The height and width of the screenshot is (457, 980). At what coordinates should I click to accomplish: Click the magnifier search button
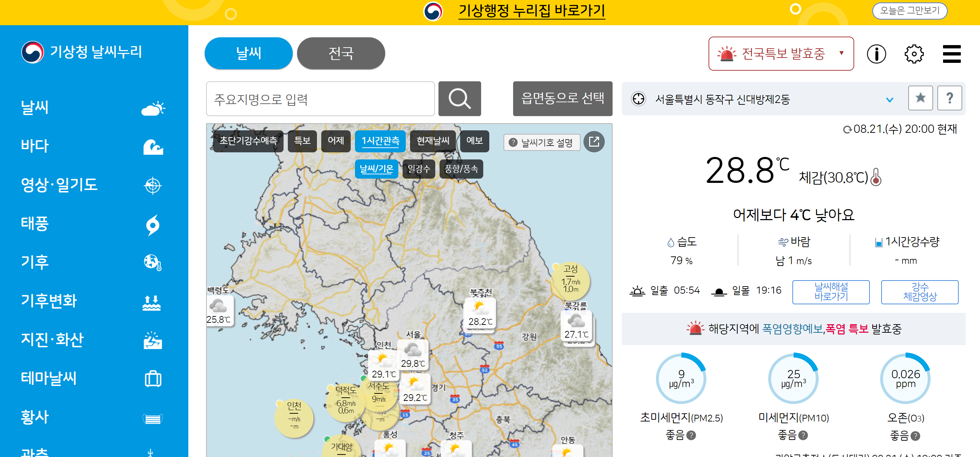459,99
